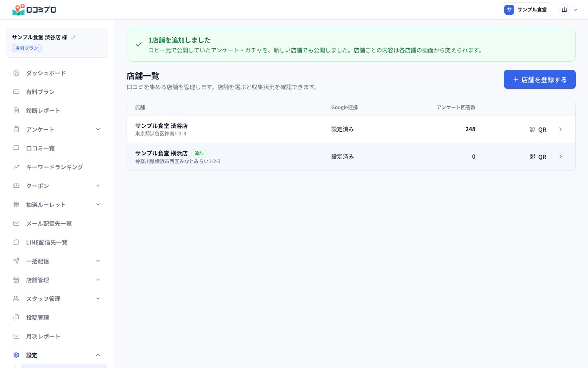Click the メール配信先一覧 envelope icon

point(16,223)
